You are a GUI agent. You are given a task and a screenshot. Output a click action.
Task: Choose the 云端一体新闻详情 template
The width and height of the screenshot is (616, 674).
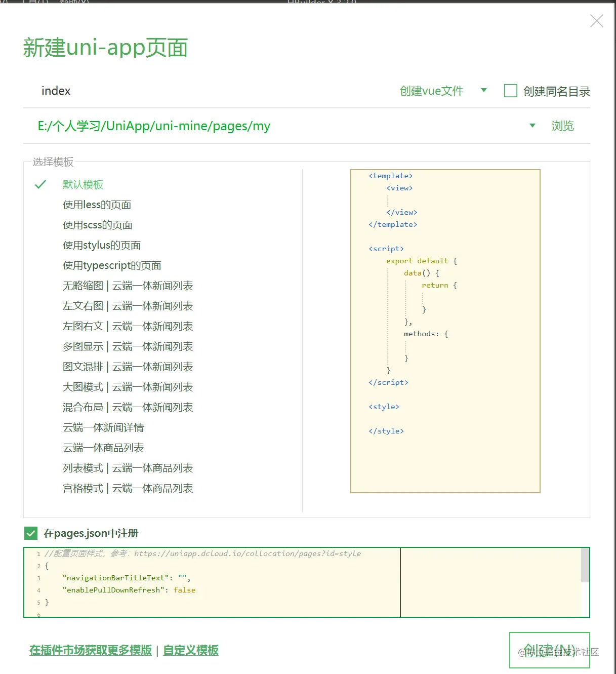(x=103, y=427)
